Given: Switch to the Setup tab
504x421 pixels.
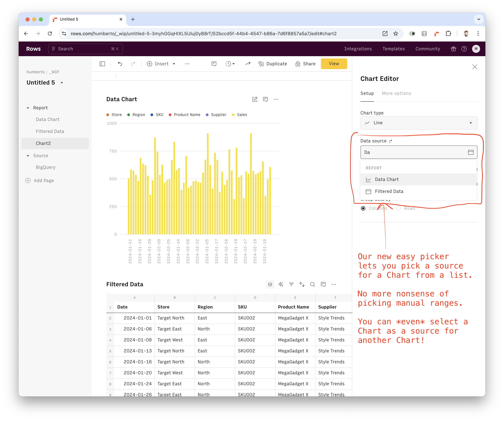Looking at the screenshot, I should 367,93.
